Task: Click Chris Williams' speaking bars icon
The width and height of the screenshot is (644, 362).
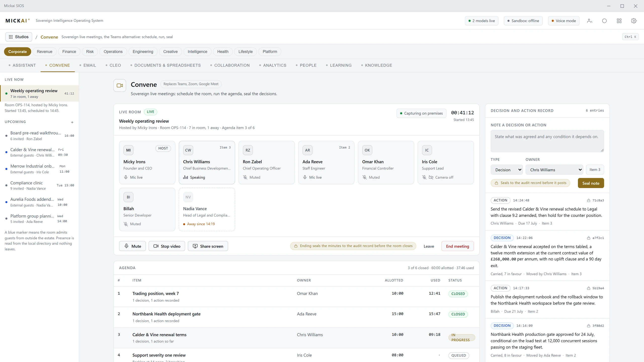Action: point(185,177)
